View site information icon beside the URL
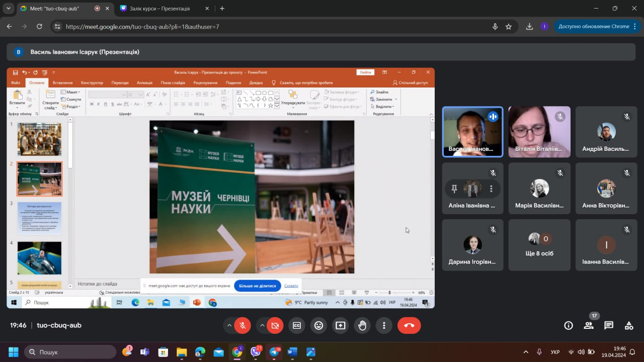The height and width of the screenshot is (362, 644). (57, 27)
